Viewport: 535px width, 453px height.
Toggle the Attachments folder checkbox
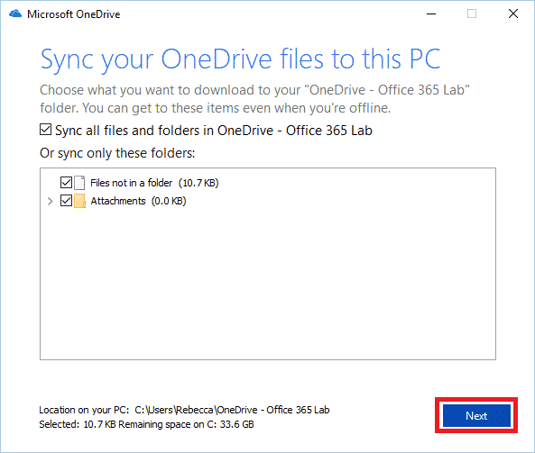click(x=66, y=201)
